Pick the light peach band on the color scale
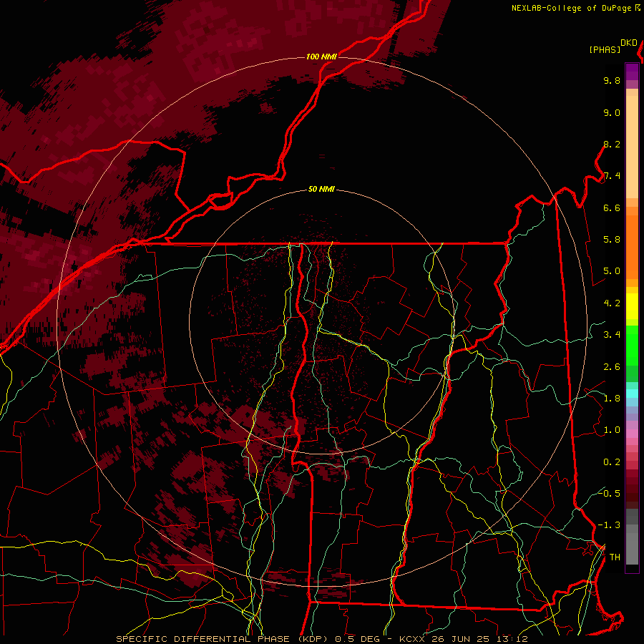Image resolution: width=644 pixels, height=644 pixels. click(x=632, y=147)
